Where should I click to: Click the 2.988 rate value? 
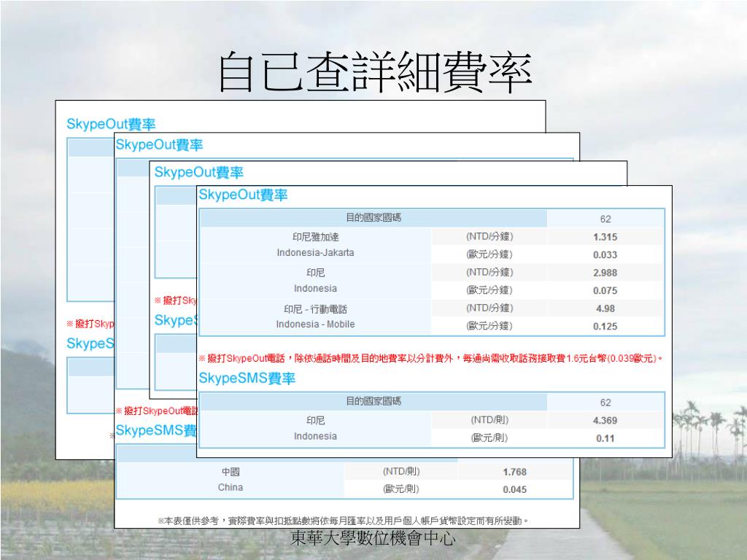[x=605, y=273]
